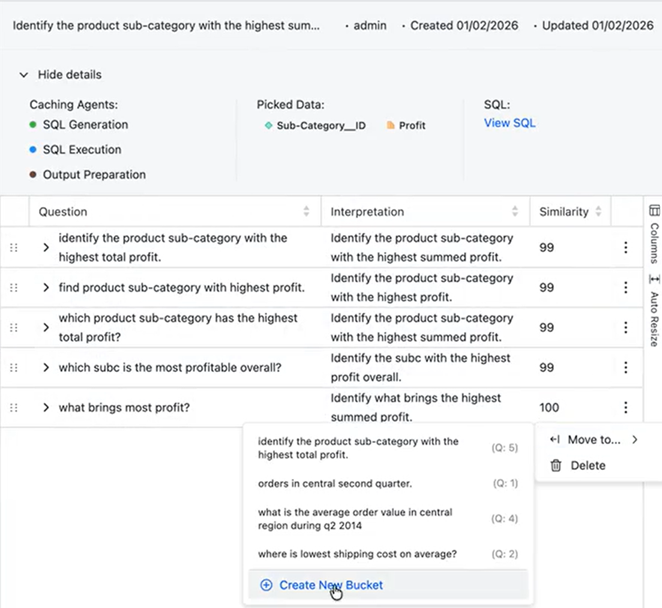Select 'where is lowest shipping cost' bucket

click(357, 554)
